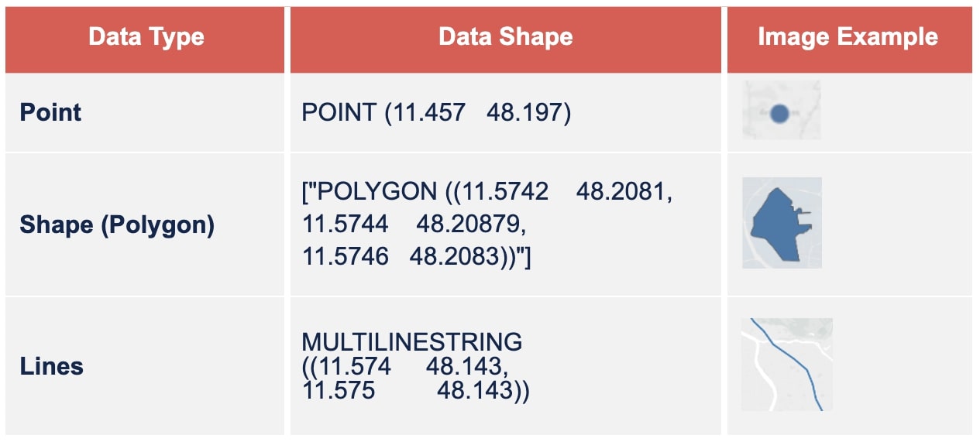Select the "48.2083" polygon coordinate value
The width and height of the screenshot is (980, 442).
(462, 258)
